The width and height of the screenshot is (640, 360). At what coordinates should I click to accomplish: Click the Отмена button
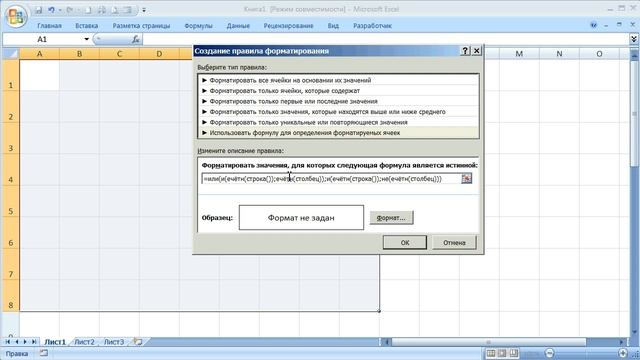(x=454, y=242)
